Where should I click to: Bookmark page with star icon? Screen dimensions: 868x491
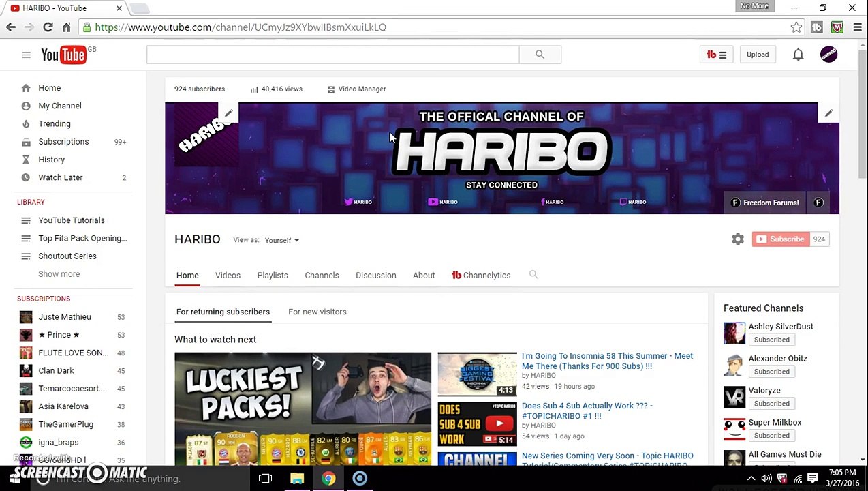pos(796,27)
